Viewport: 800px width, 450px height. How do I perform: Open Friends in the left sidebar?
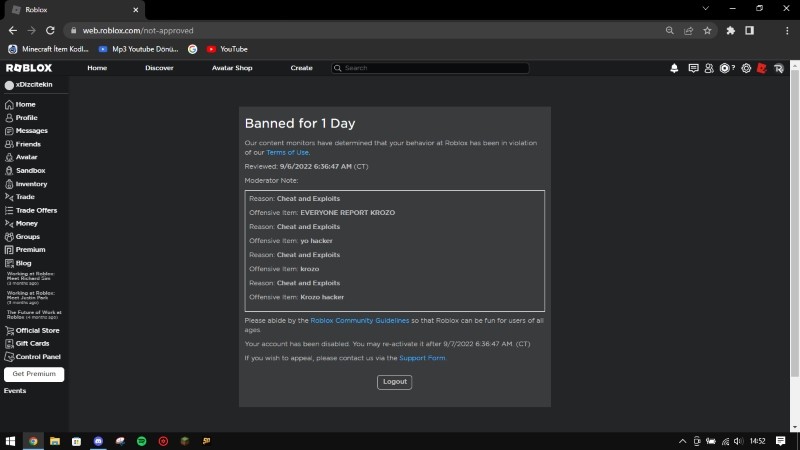[x=22, y=144]
